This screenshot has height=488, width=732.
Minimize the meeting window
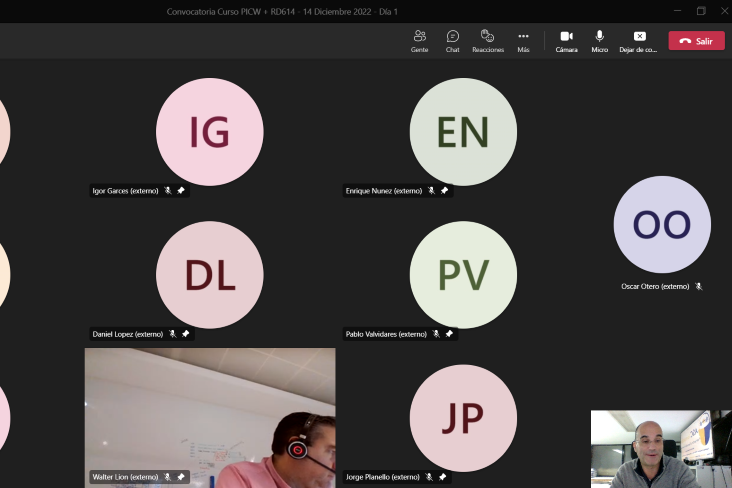tap(678, 11)
